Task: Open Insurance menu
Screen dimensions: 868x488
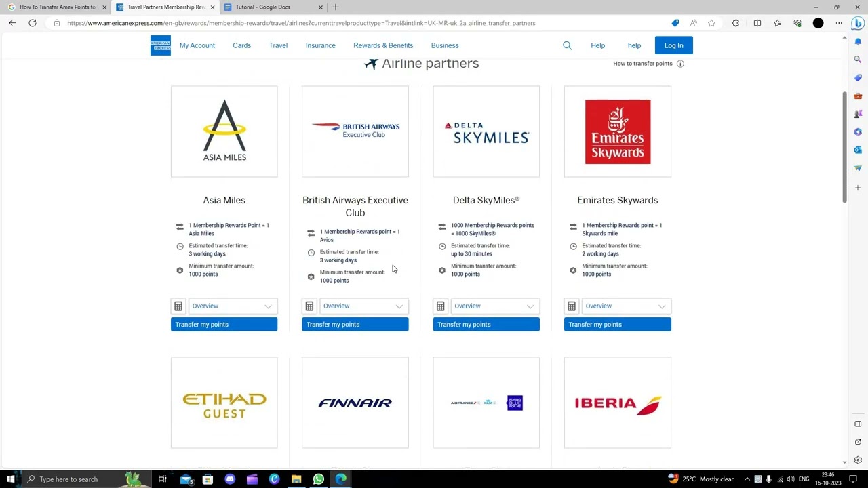Action: (320, 45)
